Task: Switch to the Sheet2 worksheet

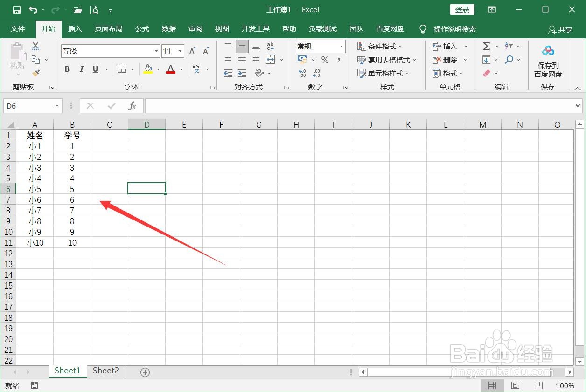Action: (x=105, y=371)
